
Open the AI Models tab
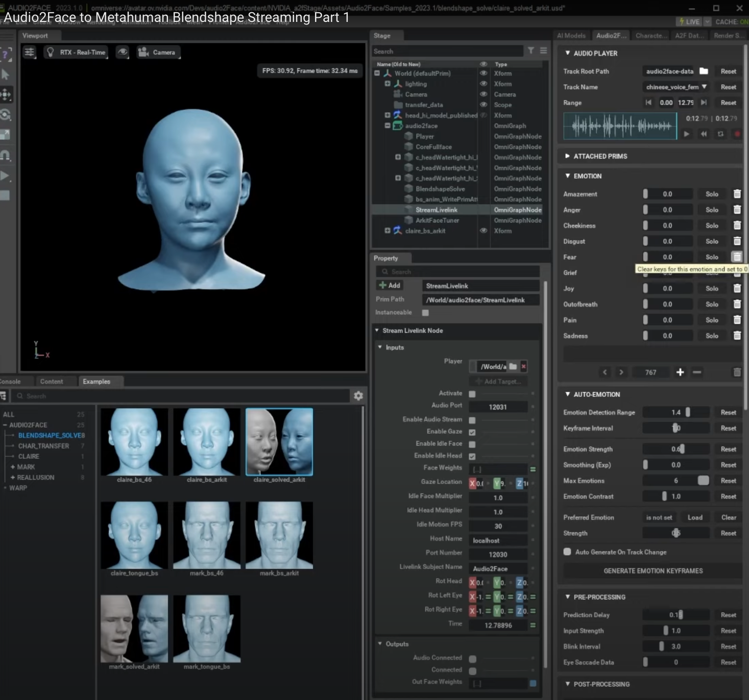tap(571, 36)
